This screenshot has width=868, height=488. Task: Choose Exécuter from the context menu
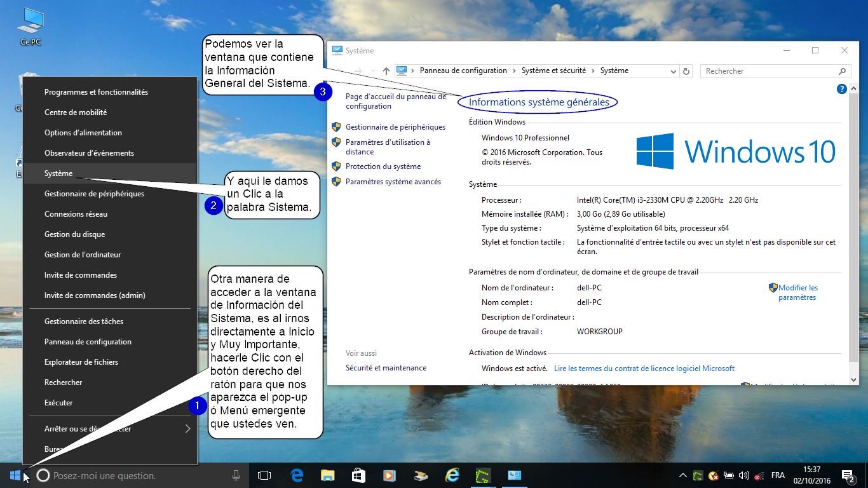tap(110, 403)
